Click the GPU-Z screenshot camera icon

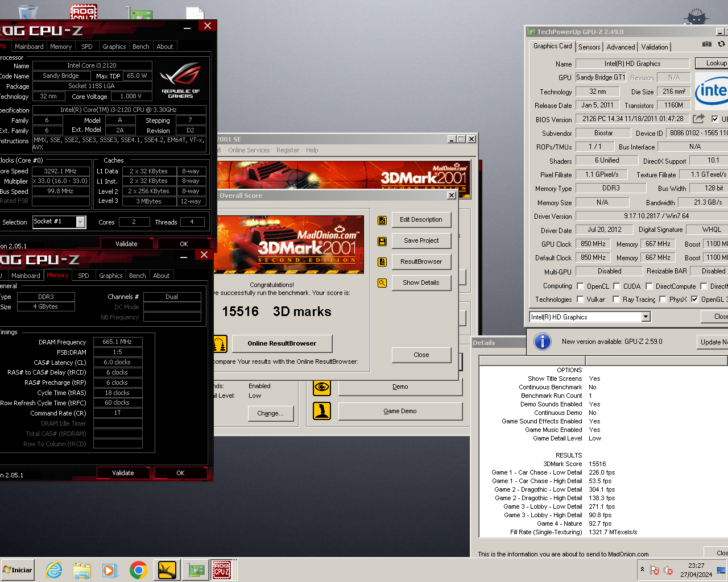pos(706,44)
